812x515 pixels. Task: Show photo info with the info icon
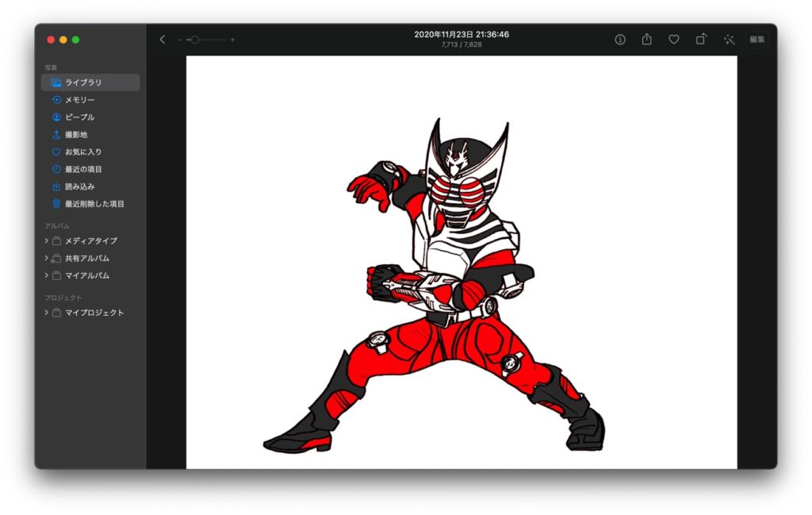620,40
